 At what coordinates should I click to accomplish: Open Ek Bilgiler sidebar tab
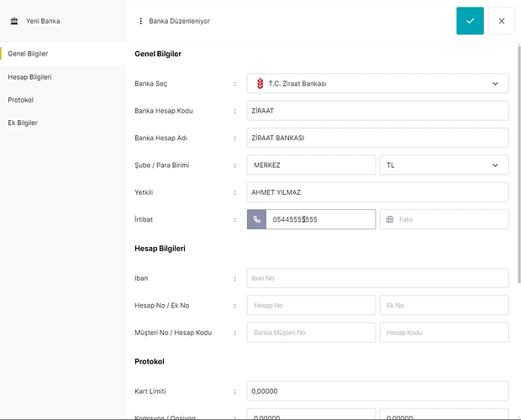(63, 123)
